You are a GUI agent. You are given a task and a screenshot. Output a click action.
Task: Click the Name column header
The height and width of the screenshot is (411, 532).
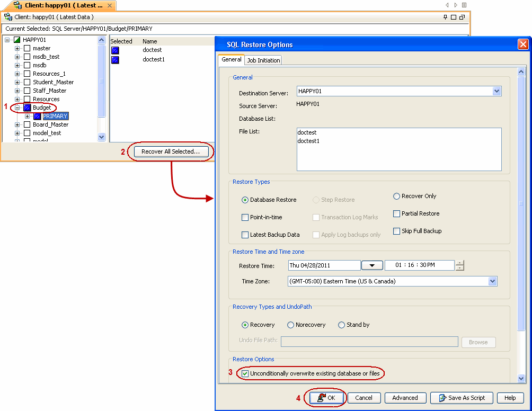[149, 41]
